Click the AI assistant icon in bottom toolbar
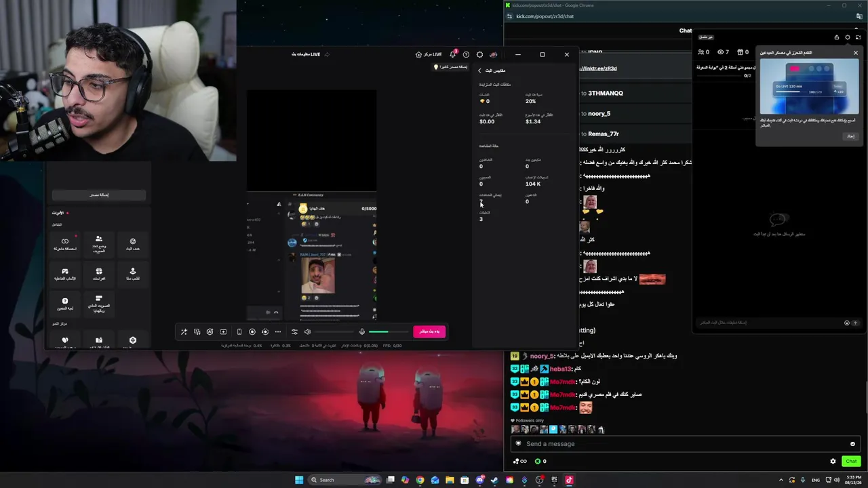Image resolution: width=868 pixels, height=488 pixels. (210, 331)
